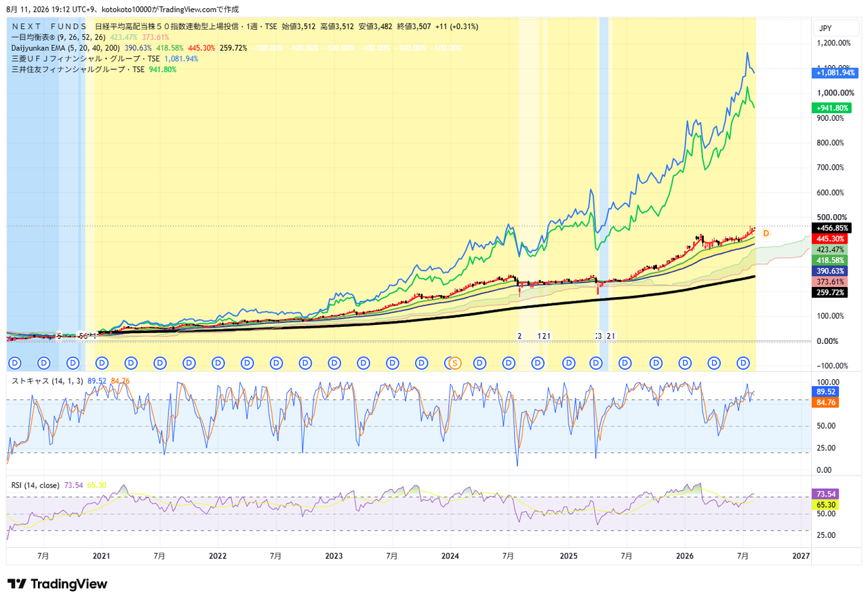Click the light green 423.47% tag on the price scale
Image resolution: width=868 pixels, height=603 pixels.
click(829, 250)
